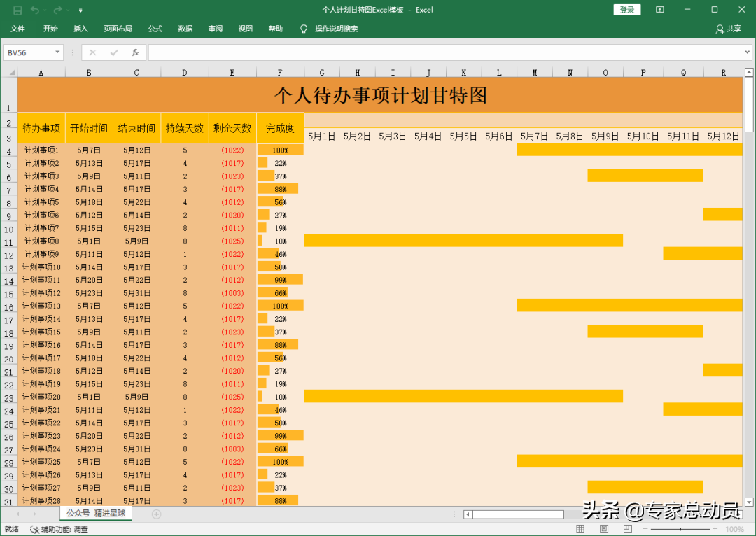Image resolution: width=756 pixels, height=536 pixels.
Task: Click the horizontal scrollbar left arrow
Action: 468,514
